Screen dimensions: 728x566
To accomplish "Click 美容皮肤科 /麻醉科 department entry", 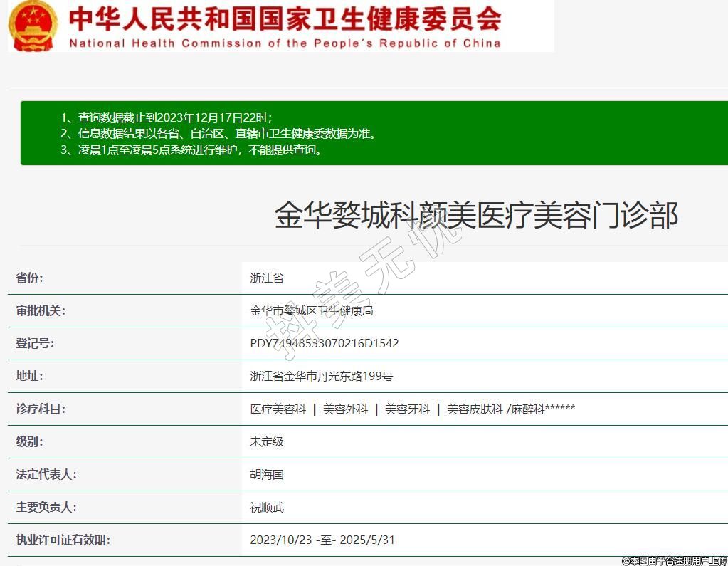I will tap(510, 409).
